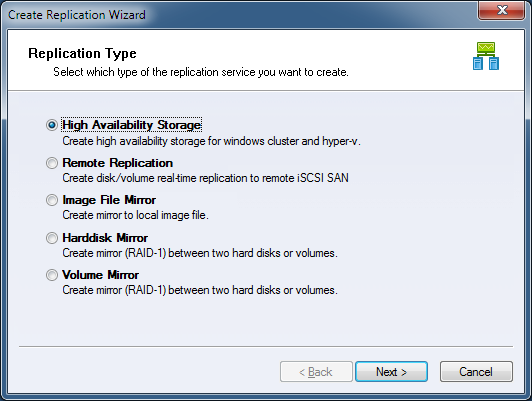Click the greyed-out Back button
The image size is (532, 401).
[x=316, y=372]
